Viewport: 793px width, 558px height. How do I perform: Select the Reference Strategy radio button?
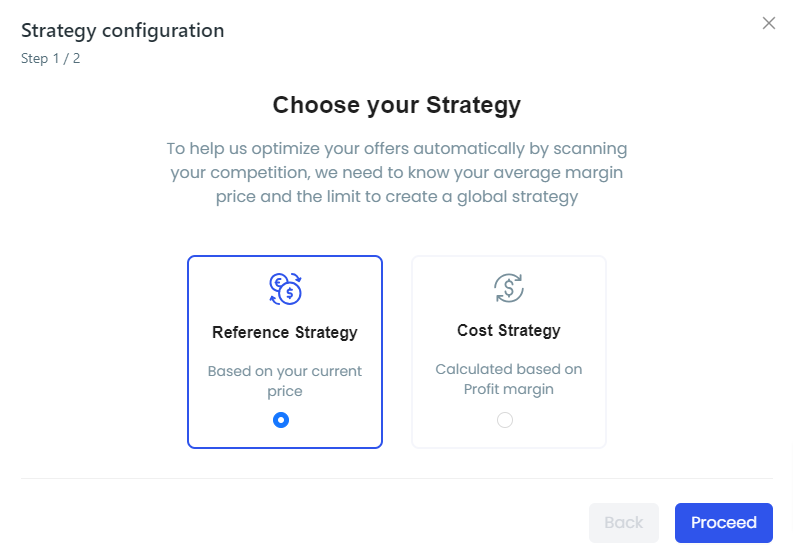click(x=281, y=420)
